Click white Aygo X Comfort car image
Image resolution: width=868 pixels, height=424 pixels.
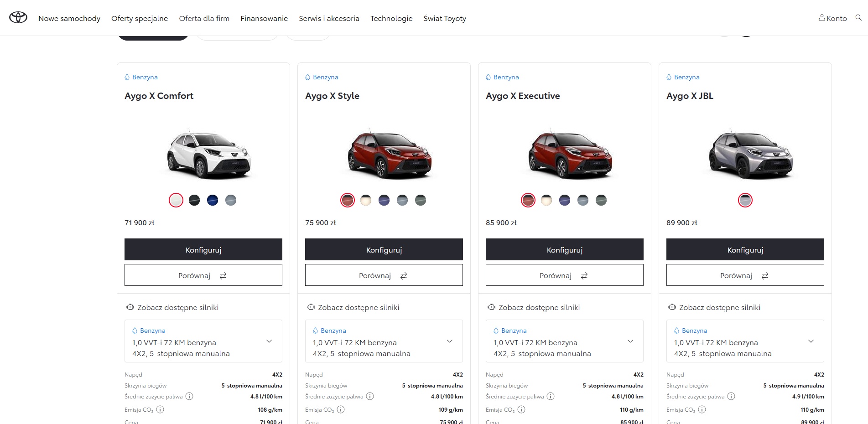[x=209, y=154]
